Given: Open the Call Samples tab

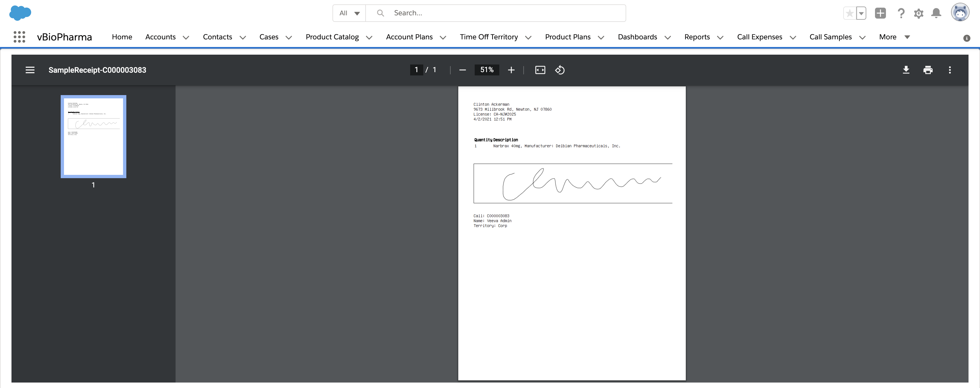Looking at the screenshot, I should coord(830,37).
